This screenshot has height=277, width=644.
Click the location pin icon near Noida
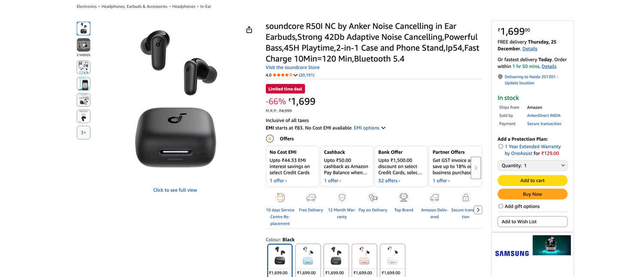click(x=500, y=77)
